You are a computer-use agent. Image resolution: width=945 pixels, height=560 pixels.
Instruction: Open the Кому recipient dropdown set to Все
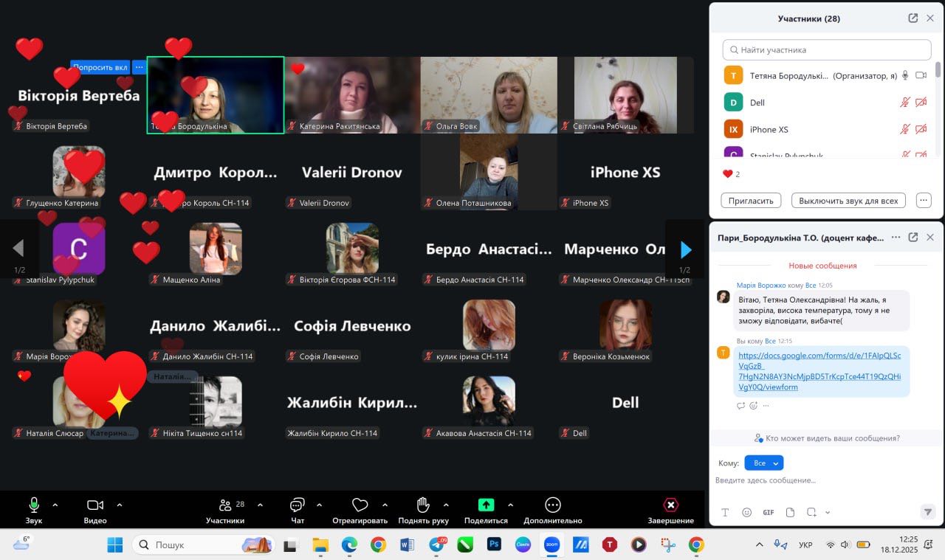[763, 463]
